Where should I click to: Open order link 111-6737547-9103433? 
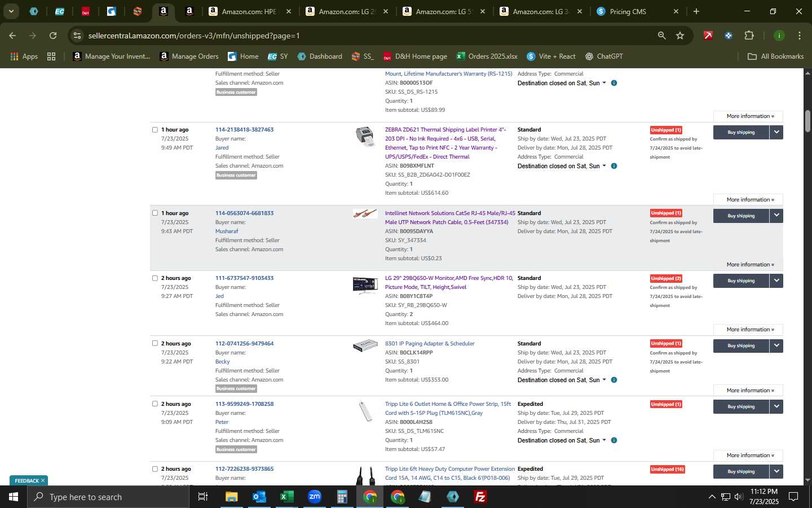244,278
